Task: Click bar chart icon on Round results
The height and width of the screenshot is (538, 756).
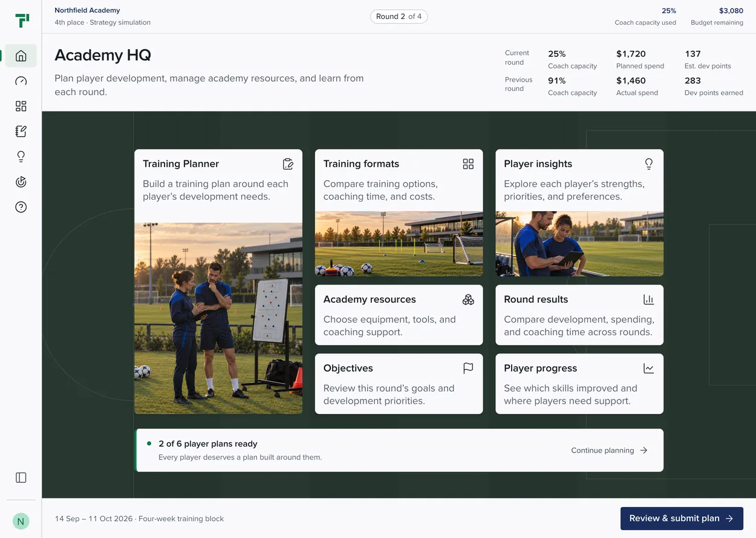Action: click(649, 300)
